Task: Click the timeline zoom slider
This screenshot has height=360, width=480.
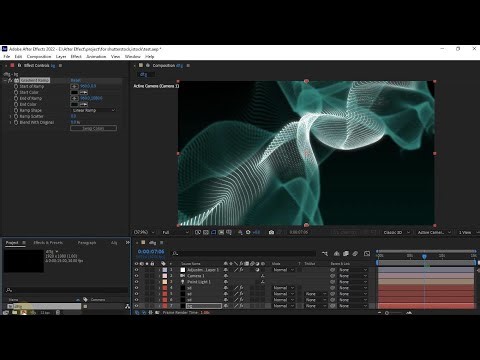Action: tap(394, 313)
